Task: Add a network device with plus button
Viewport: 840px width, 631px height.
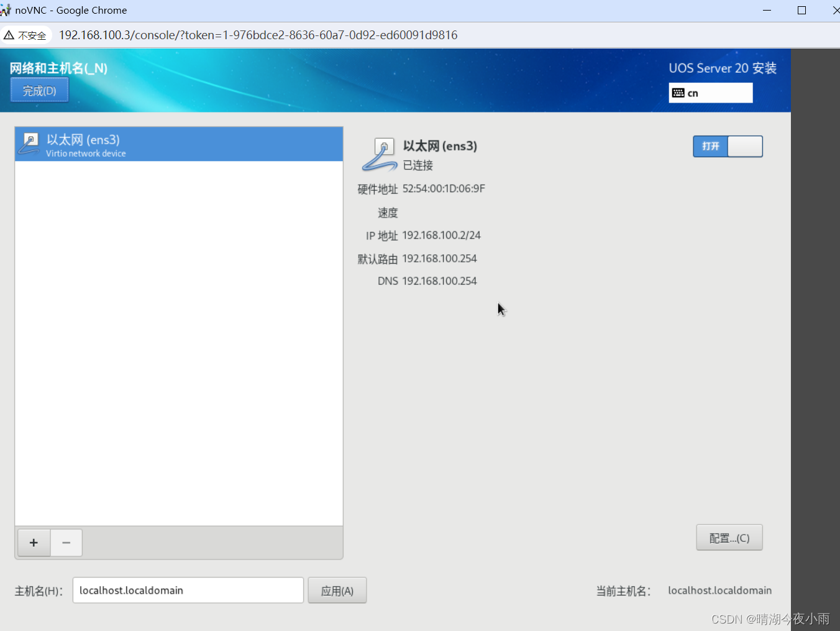Action: [34, 543]
